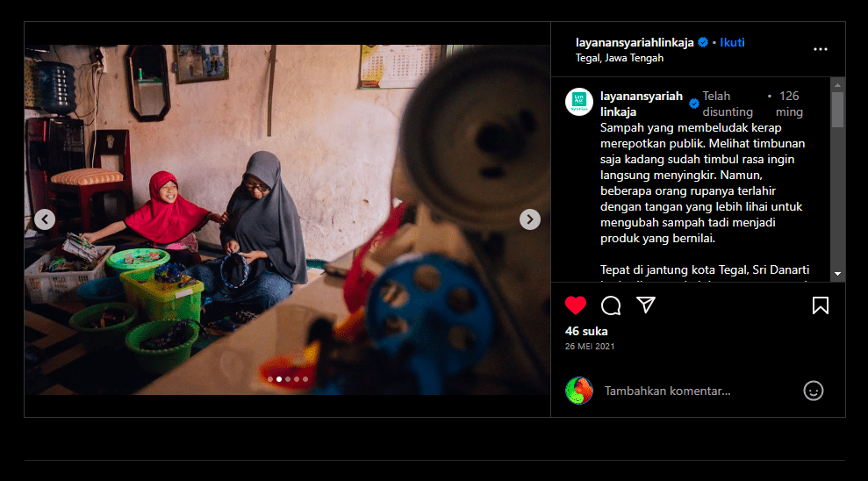Viewport: 868px width, 481px height.
Task: Follow the account with Ikuti
Action: 732,42
